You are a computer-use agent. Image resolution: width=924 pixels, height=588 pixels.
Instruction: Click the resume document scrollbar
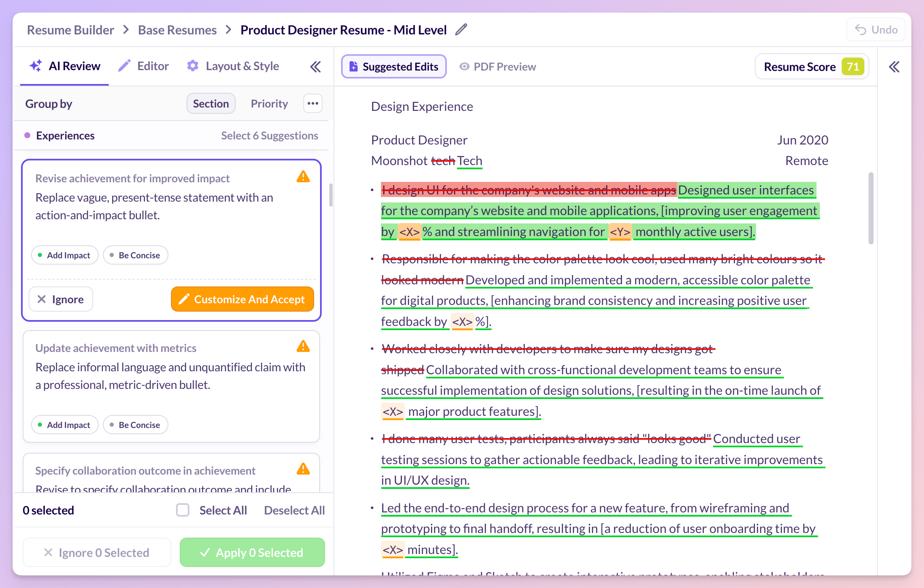(871, 208)
